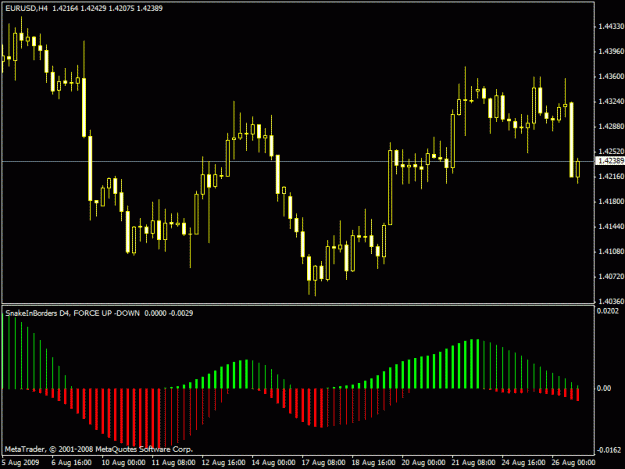Click the 10 Aug 00:00 time label
625x469 pixels.
123,463
